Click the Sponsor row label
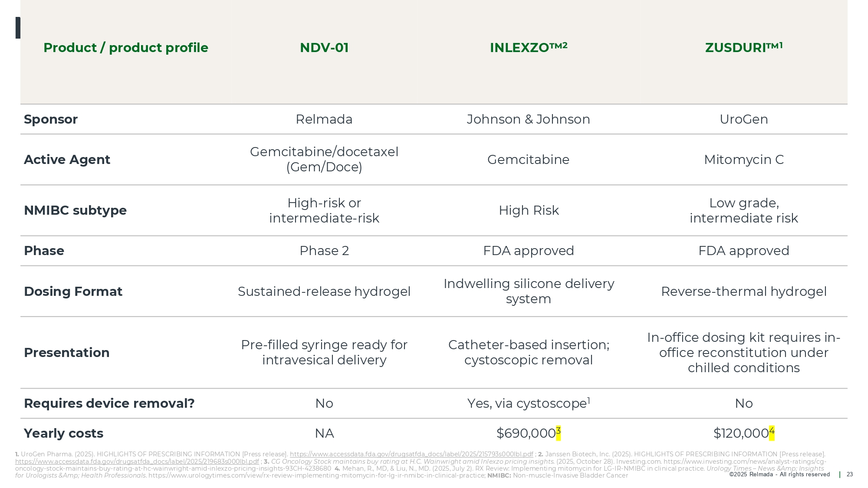This screenshot has width=868, height=488. (51, 119)
